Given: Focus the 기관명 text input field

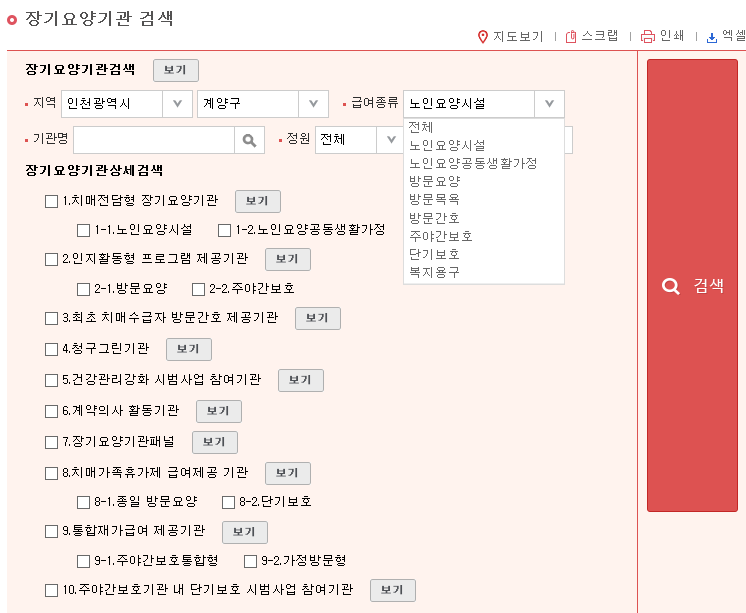Looking at the screenshot, I should click(154, 140).
